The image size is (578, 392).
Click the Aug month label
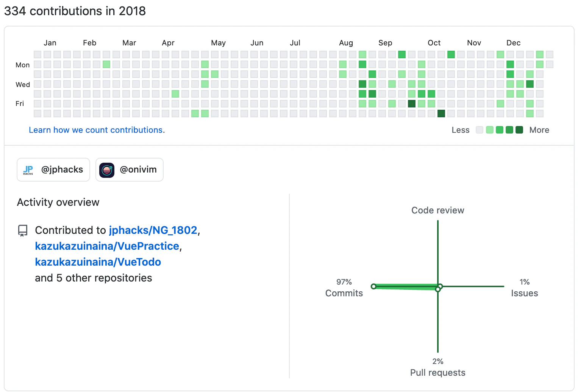tap(346, 43)
